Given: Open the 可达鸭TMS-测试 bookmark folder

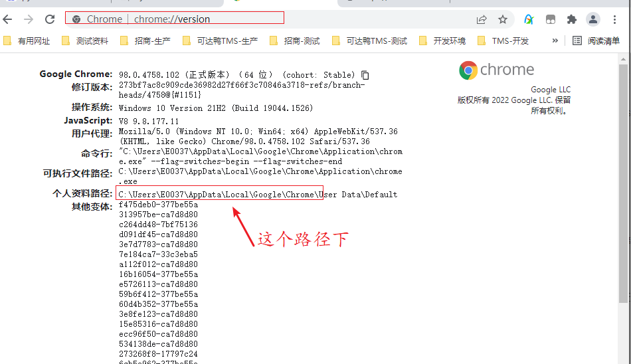Looking at the screenshot, I should coord(369,41).
